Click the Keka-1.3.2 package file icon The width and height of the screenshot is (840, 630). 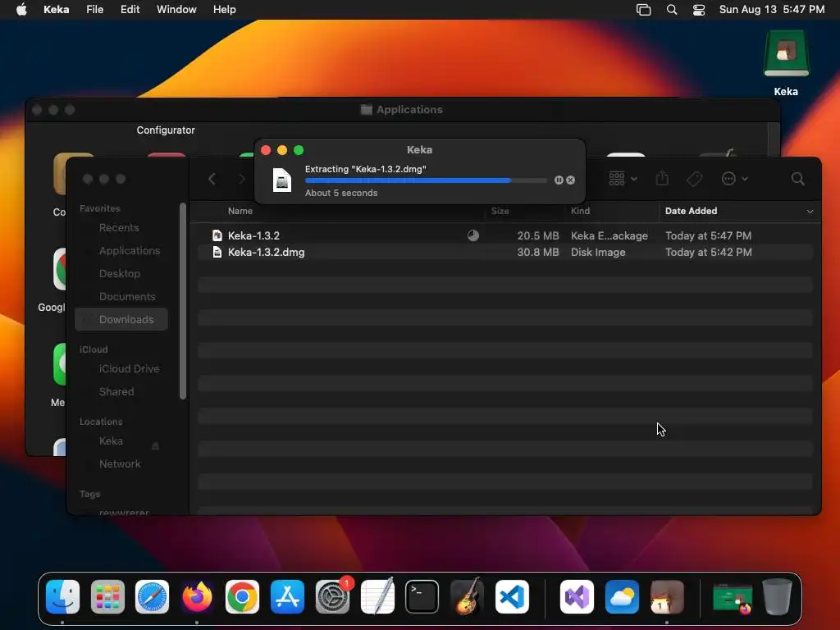217,235
